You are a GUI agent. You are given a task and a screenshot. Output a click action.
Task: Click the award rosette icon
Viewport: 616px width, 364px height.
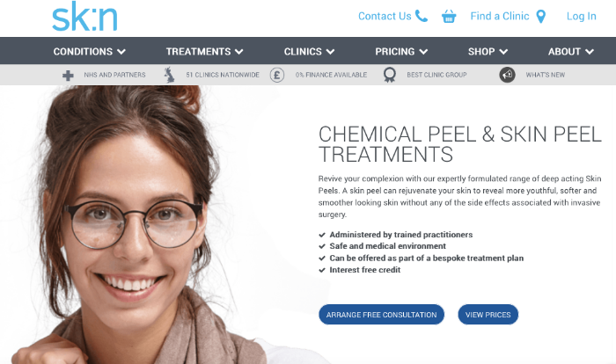tap(389, 75)
